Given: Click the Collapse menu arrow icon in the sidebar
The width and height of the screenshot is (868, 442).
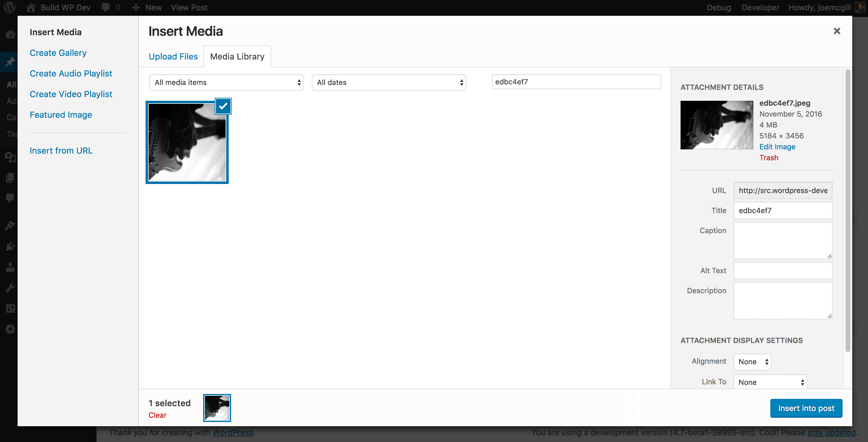Looking at the screenshot, I should pos(10,329).
